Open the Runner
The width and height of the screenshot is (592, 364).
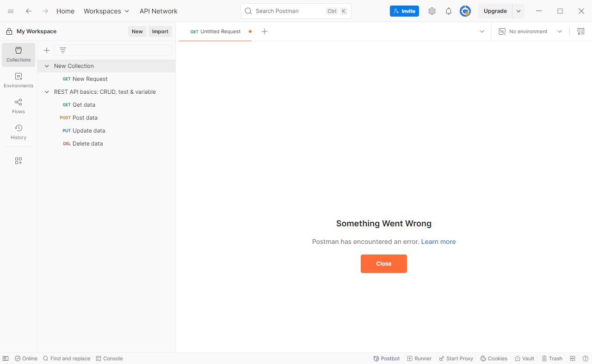pyautogui.click(x=419, y=358)
